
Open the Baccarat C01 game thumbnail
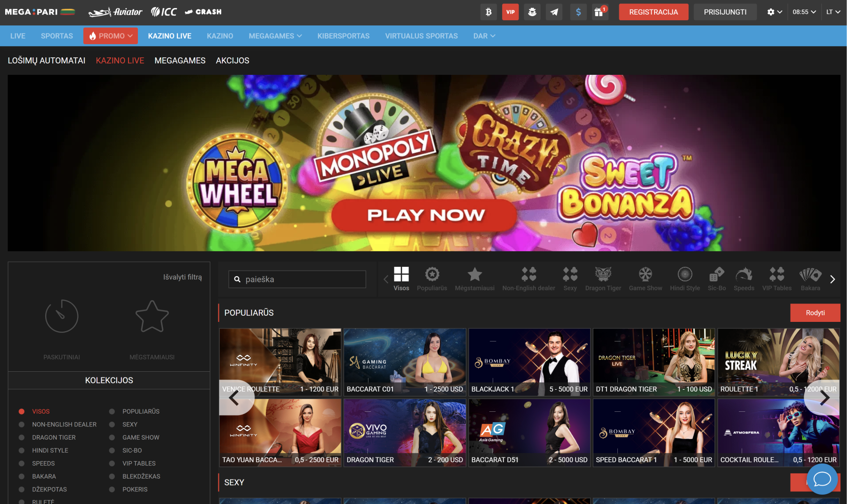tap(405, 362)
